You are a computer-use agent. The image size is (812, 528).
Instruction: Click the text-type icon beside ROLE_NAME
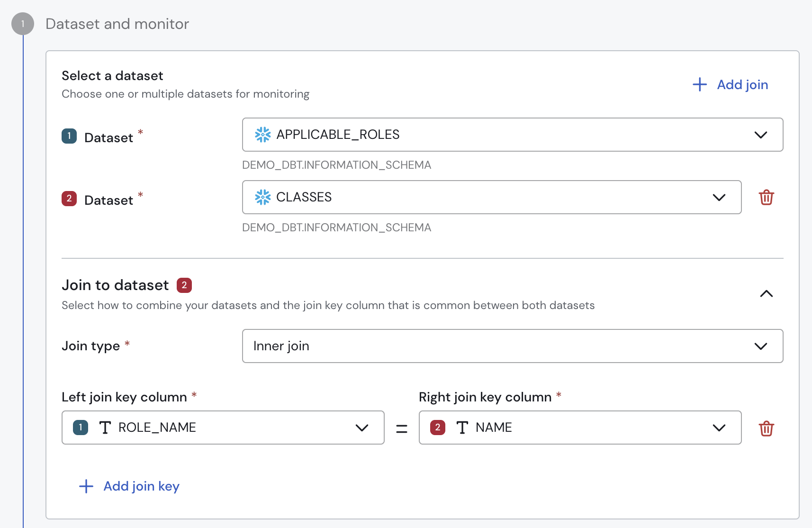(x=105, y=427)
